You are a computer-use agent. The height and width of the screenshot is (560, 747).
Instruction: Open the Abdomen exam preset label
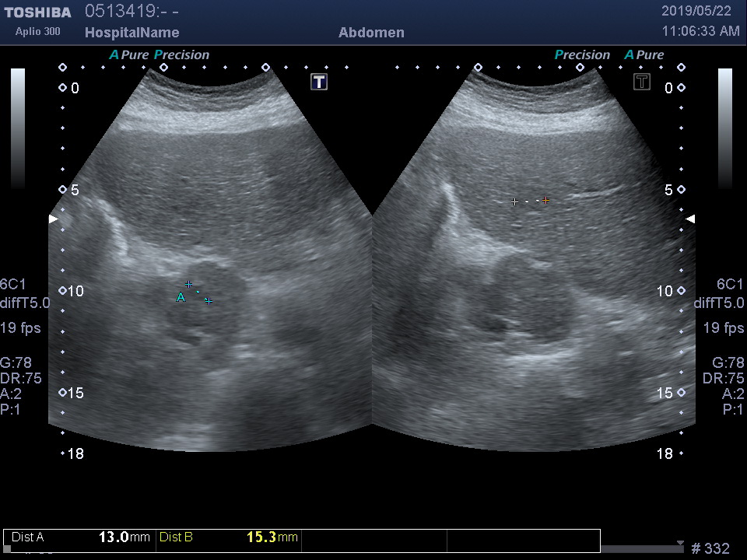371,33
